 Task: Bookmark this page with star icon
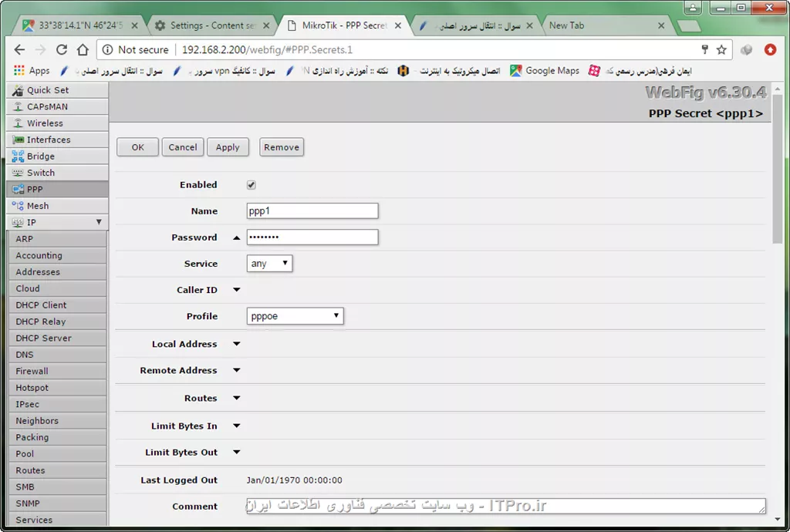[721, 49]
